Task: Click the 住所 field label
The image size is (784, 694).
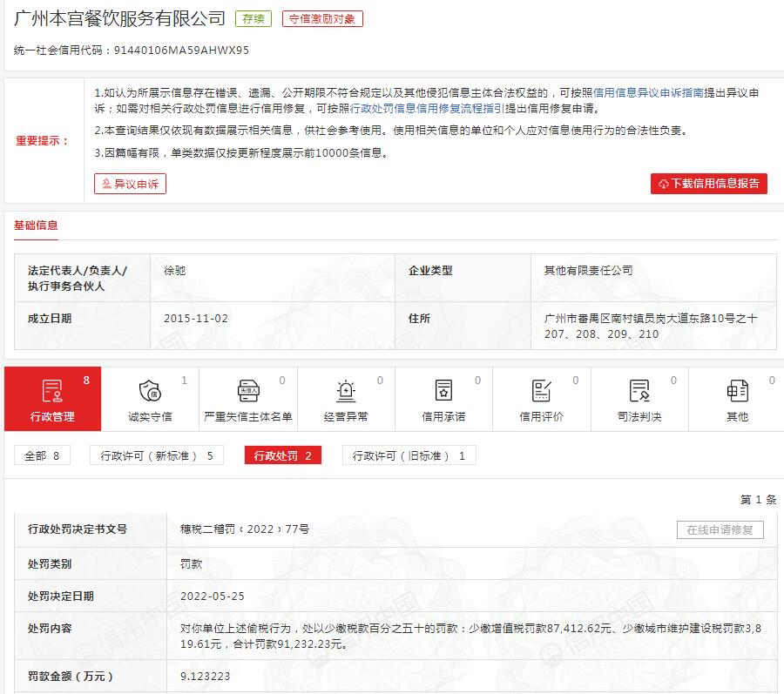Action: [x=420, y=319]
